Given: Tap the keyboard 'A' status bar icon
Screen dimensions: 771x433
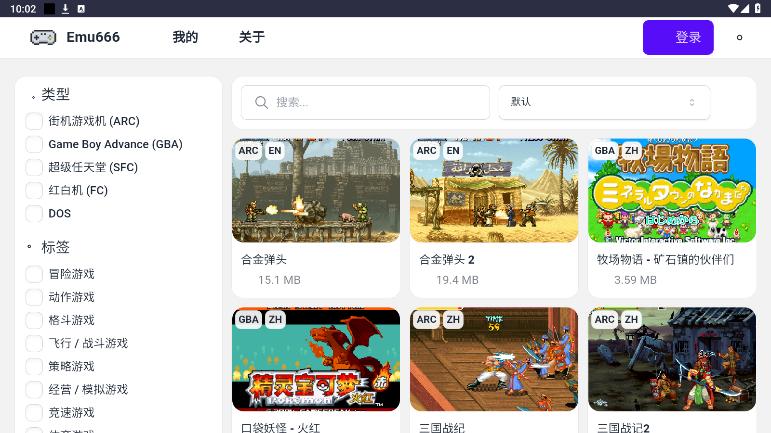Looking at the screenshot, I should point(81,8).
